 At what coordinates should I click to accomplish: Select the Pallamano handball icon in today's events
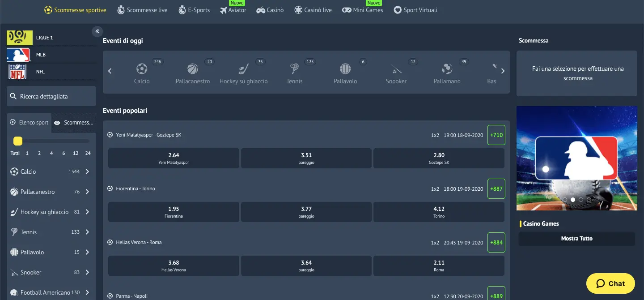tap(447, 69)
